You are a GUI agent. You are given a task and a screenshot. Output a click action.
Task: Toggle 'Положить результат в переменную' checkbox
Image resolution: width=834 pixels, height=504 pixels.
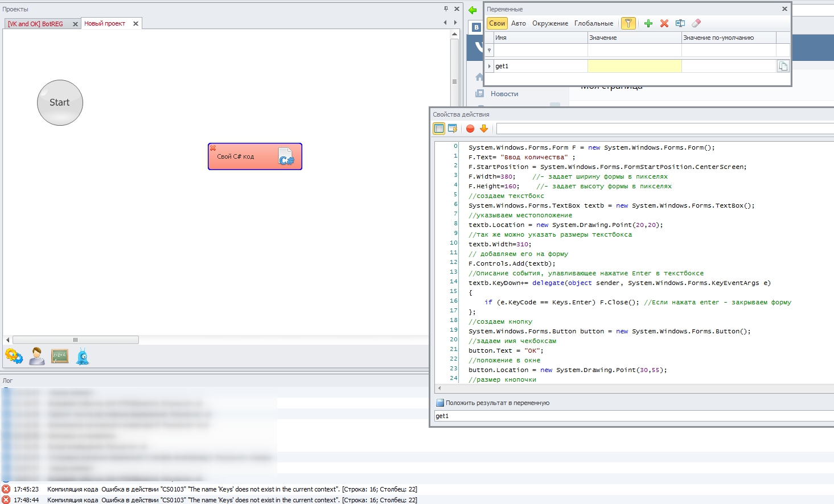click(439, 403)
